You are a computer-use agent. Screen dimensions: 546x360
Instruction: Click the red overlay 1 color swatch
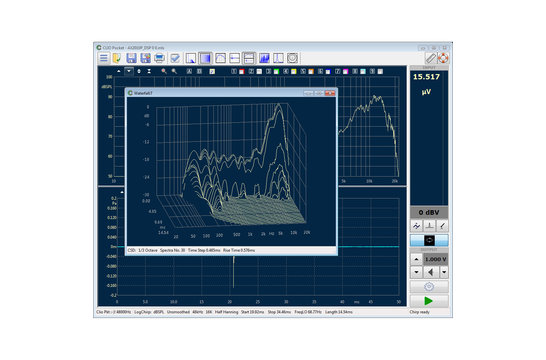(242, 72)
